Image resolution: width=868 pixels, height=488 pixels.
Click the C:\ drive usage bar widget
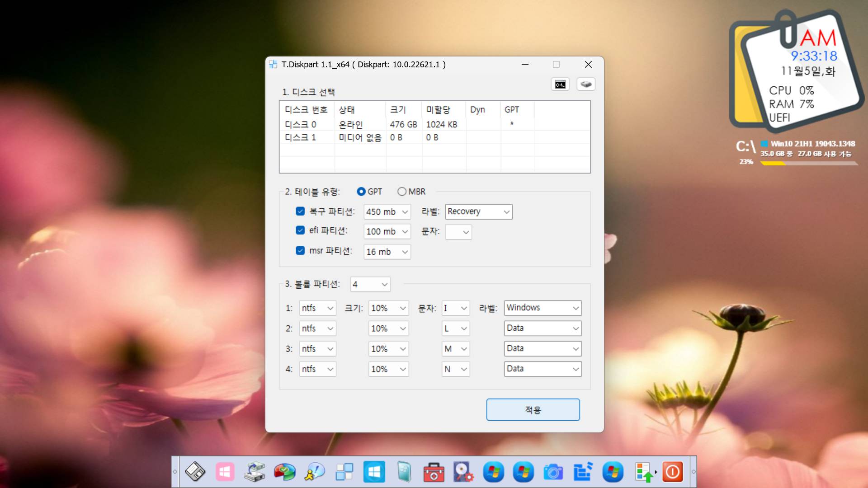click(x=809, y=163)
